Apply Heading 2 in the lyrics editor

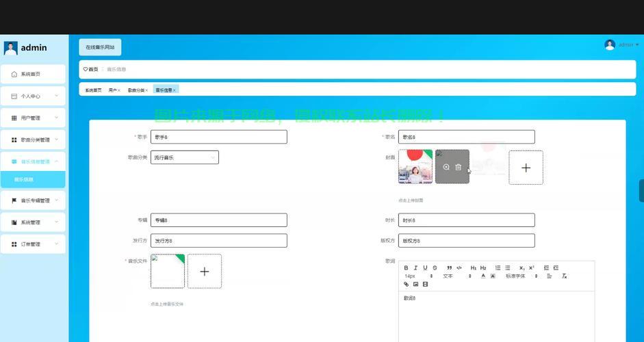[483, 267]
